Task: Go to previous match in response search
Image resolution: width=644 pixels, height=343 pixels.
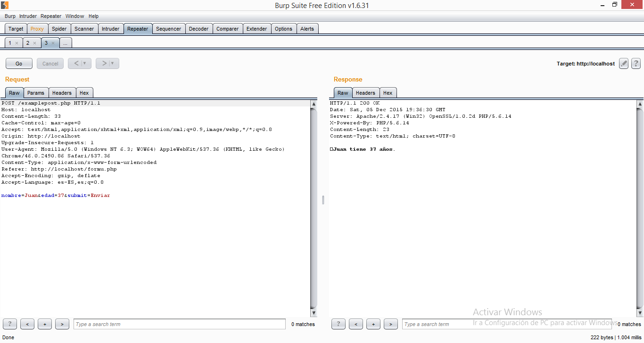Action: coord(356,324)
